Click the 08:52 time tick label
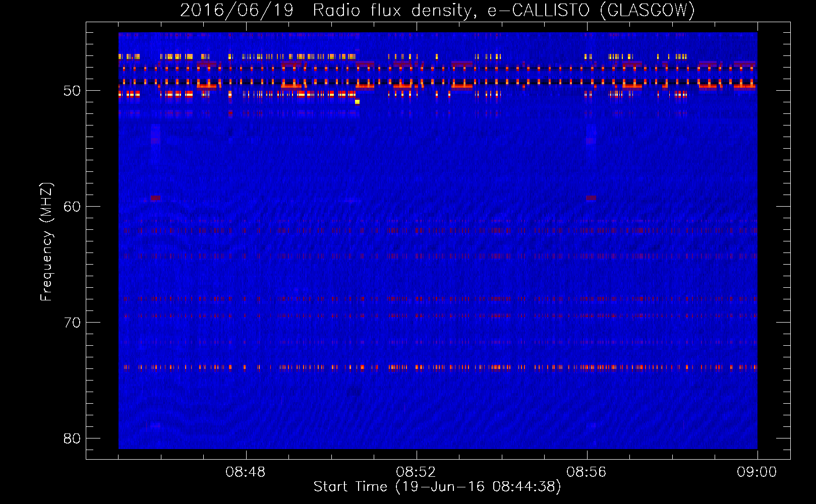Viewport: 816px width, 504px height. pos(416,472)
